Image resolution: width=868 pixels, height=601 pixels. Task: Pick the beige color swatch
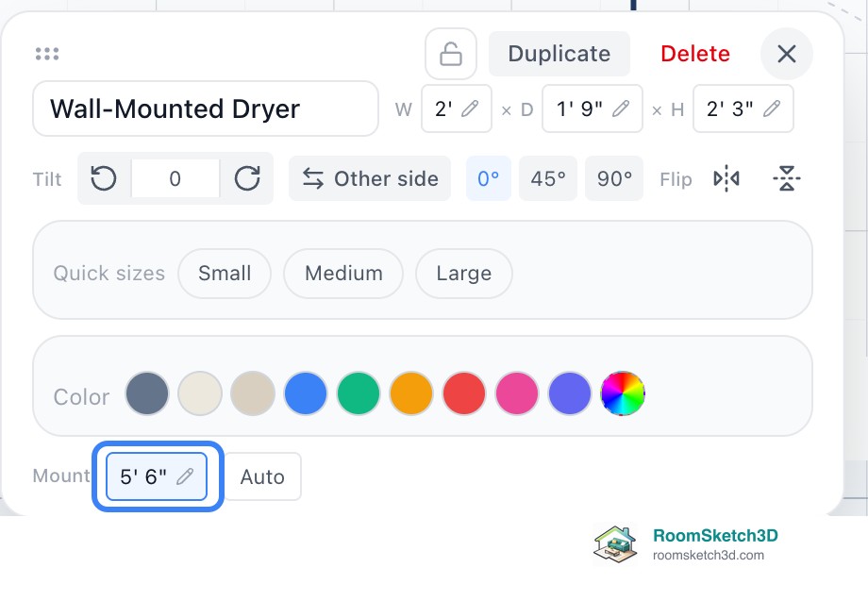click(253, 393)
